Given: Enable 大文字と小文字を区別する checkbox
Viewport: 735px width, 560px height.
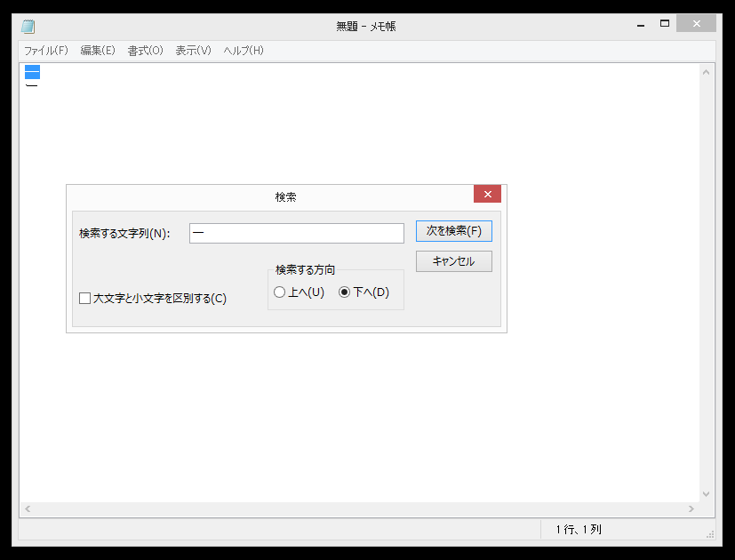Looking at the screenshot, I should [85, 299].
